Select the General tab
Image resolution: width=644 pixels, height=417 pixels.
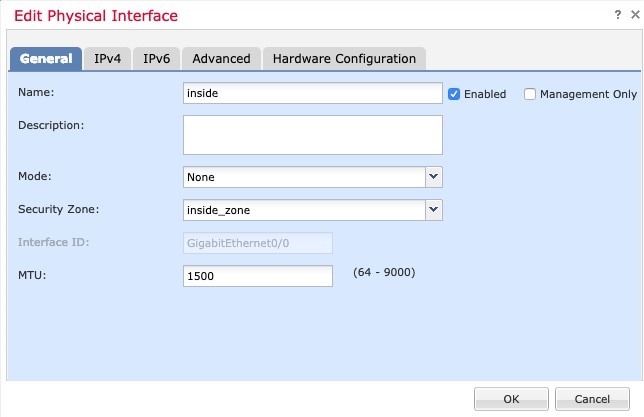45,58
